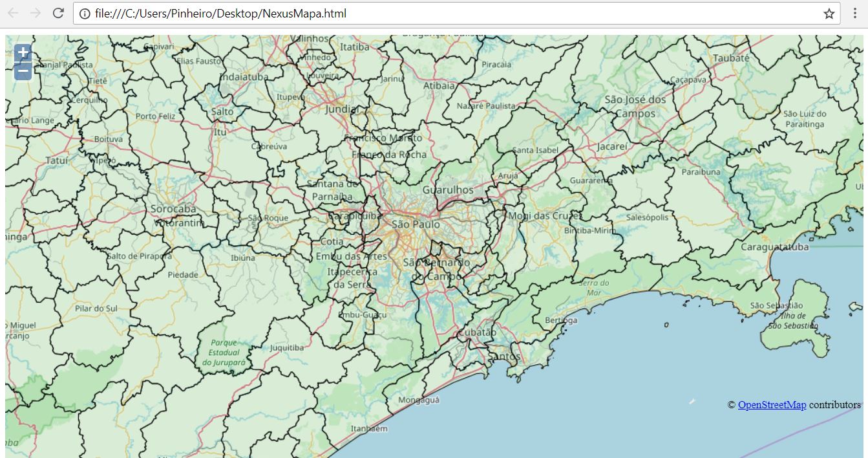The image size is (868, 458).
Task: Click the Jacareí label
Action: pyautogui.click(x=612, y=146)
